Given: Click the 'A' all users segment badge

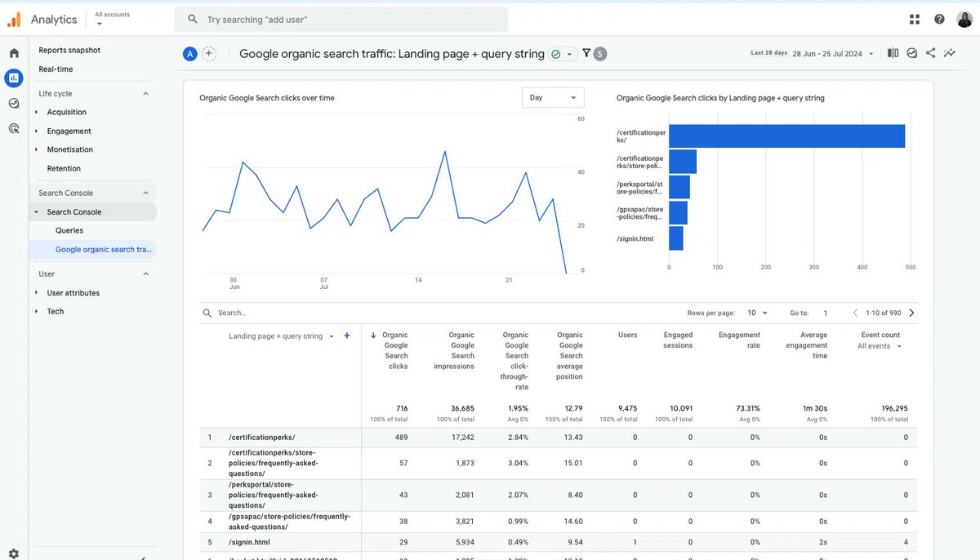Looking at the screenshot, I should coord(190,54).
